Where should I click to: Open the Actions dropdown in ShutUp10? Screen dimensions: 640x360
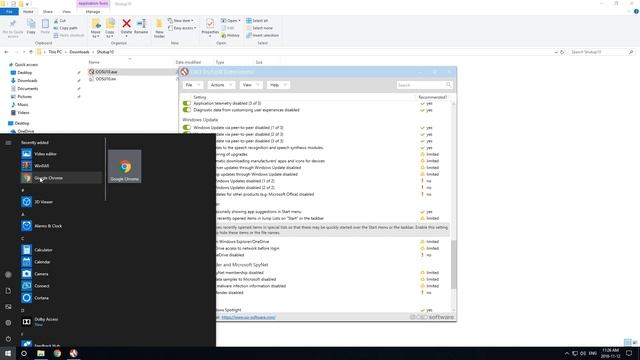[221, 85]
